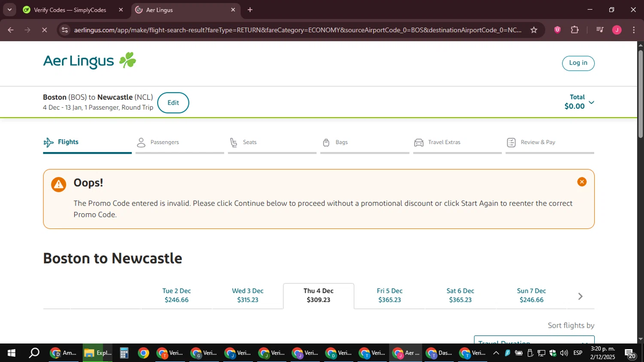Open File Explorer from taskbar
The width and height of the screenshot is (644, 362).
97,353
